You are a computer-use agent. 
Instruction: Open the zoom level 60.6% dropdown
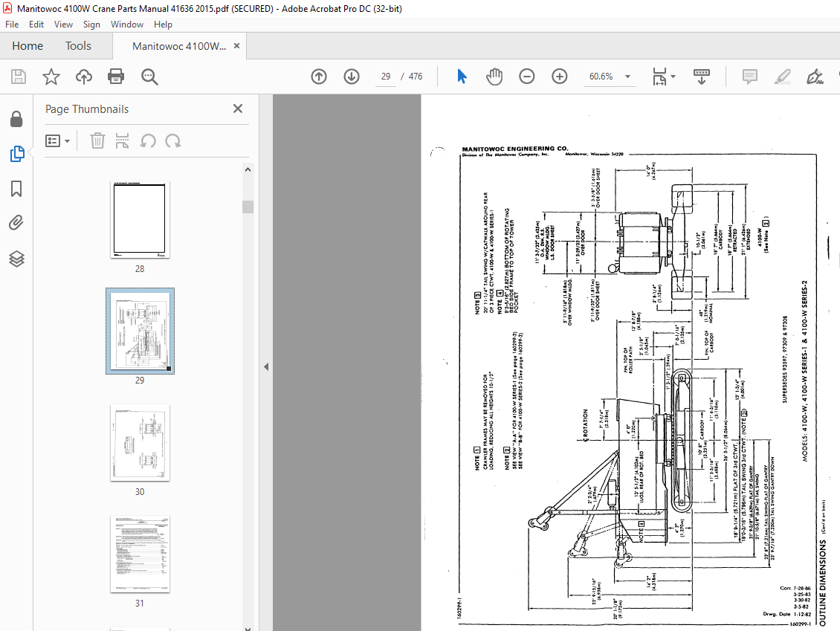tap(627, 77)
